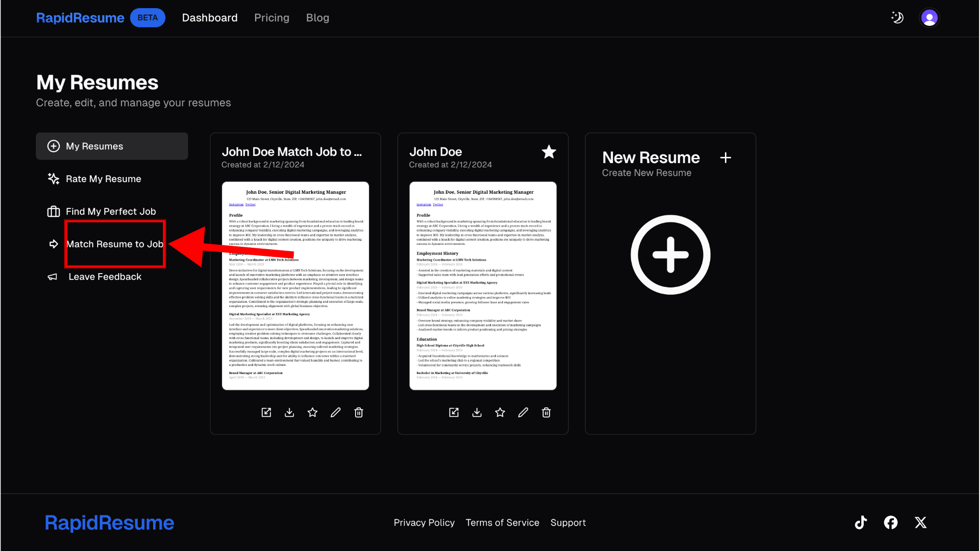Click the RapidResume logo in header
Screen dimensions: 980x551
point(80,18)
